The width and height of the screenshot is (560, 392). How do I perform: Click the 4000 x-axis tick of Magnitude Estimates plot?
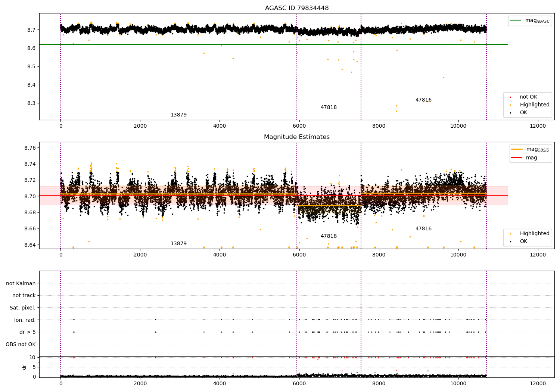tap(220, 255)
